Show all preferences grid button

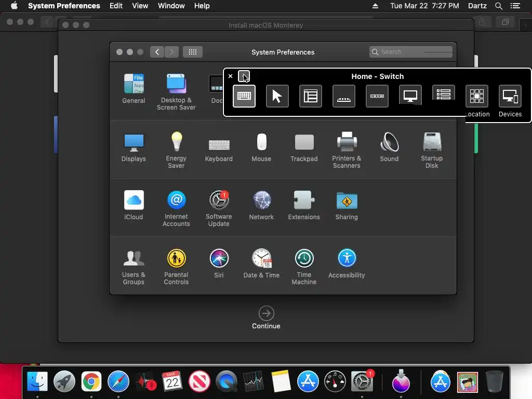coord(193,52)
